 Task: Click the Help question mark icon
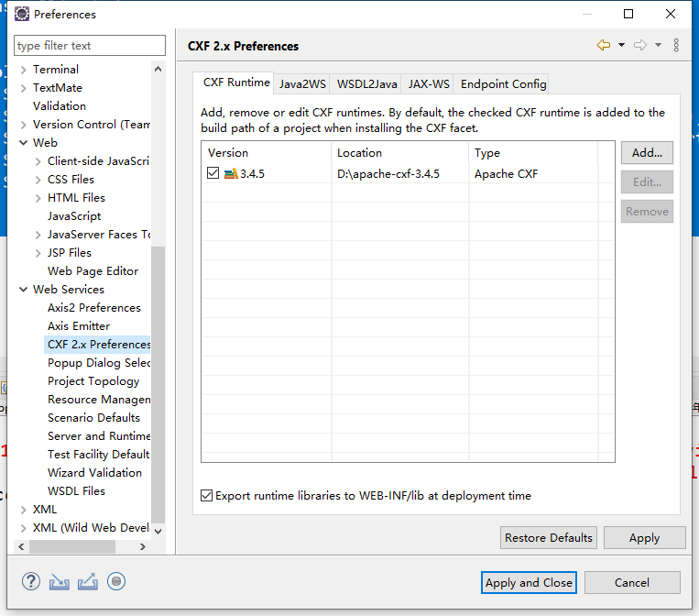[x=31, y=582]
